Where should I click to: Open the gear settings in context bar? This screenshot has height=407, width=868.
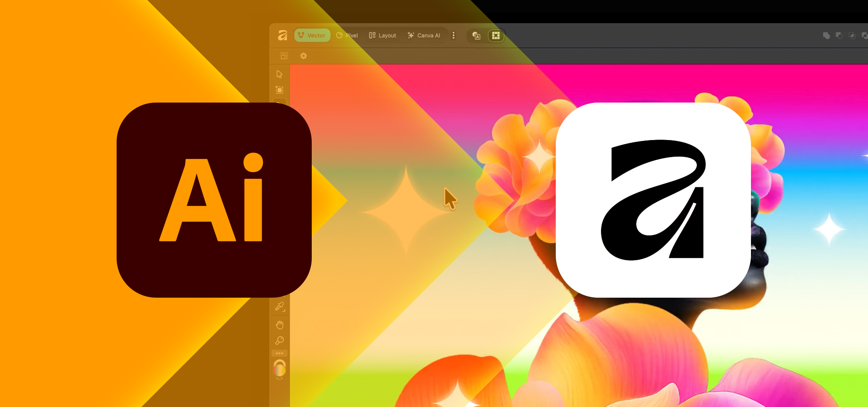click(x=304, y=56)
